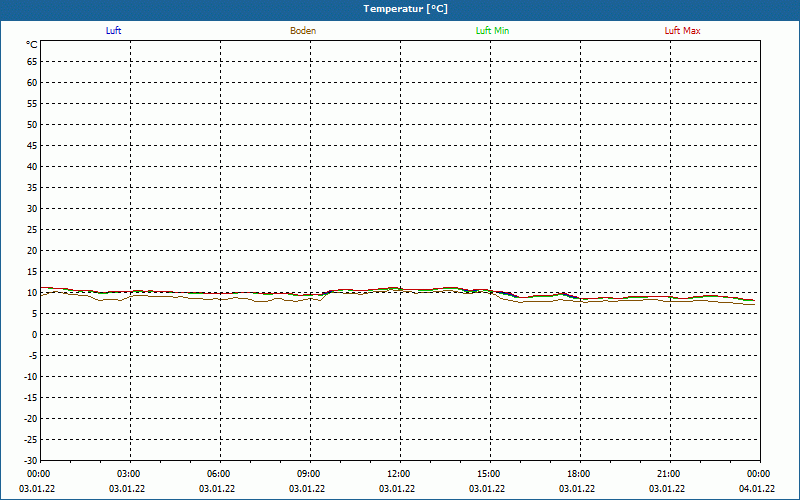The image size is (800, 500).
Task: Click the 50 value on the y-axis
Action: click(x=32, y=124)
